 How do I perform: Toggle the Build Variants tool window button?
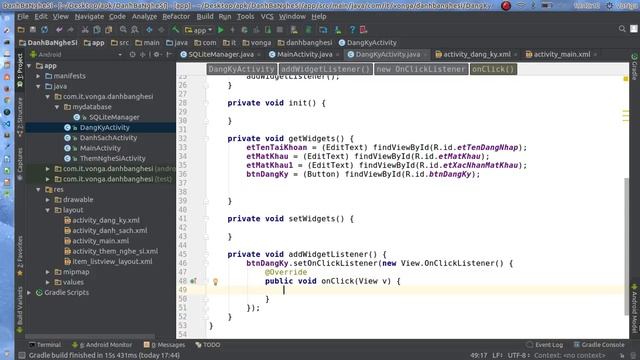click(x=20, y=310)
